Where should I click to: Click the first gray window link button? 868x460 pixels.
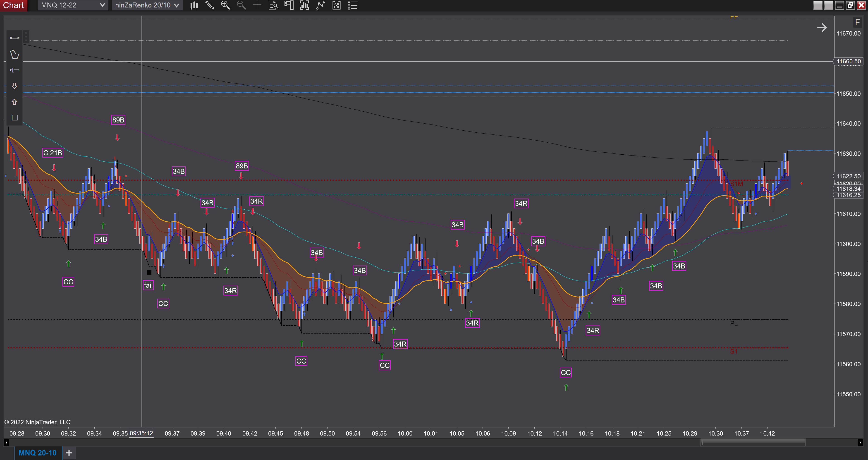pos(818,5)
